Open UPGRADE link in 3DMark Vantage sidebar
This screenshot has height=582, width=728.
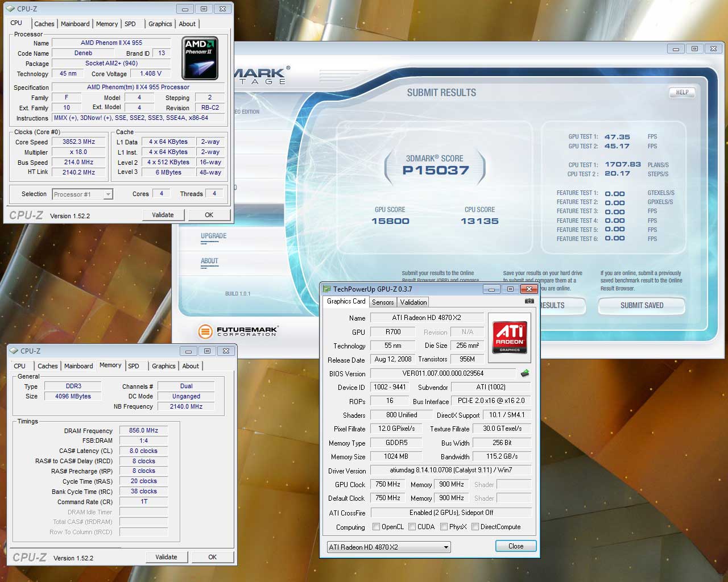[213, 236]
